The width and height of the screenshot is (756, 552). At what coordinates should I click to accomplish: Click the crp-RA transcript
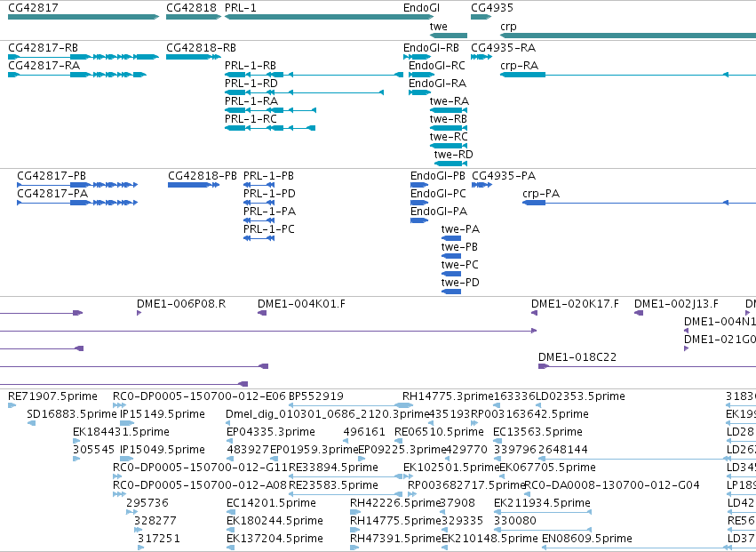628,75
